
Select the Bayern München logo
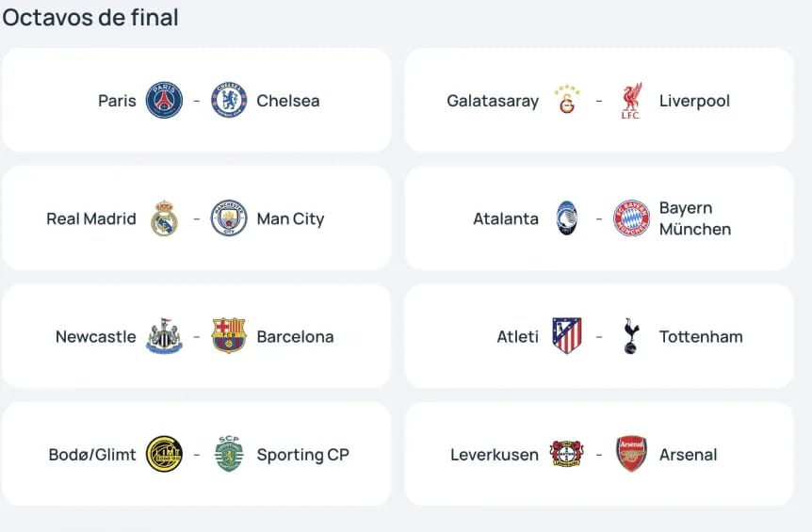(631, 218)
